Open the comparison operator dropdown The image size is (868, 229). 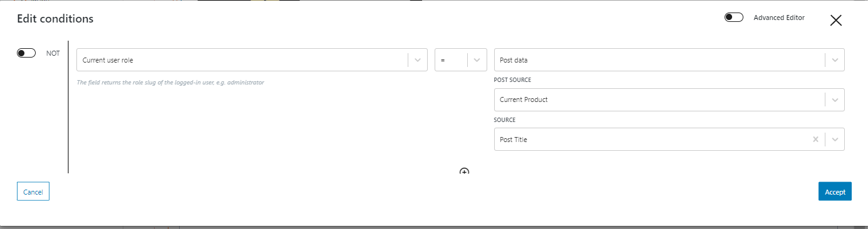point(461,60)
